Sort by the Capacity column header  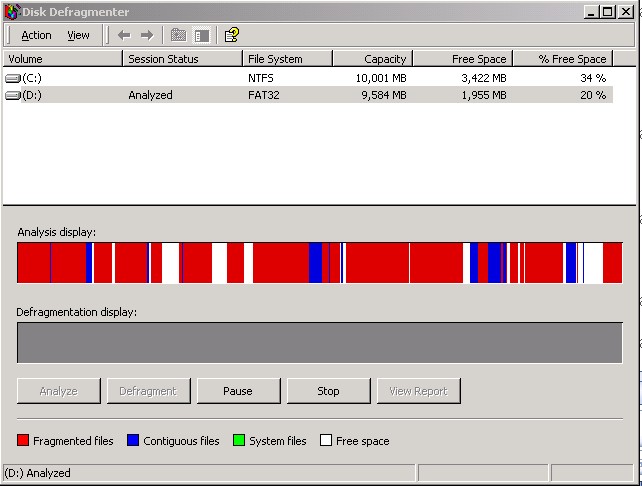(373, 59)
